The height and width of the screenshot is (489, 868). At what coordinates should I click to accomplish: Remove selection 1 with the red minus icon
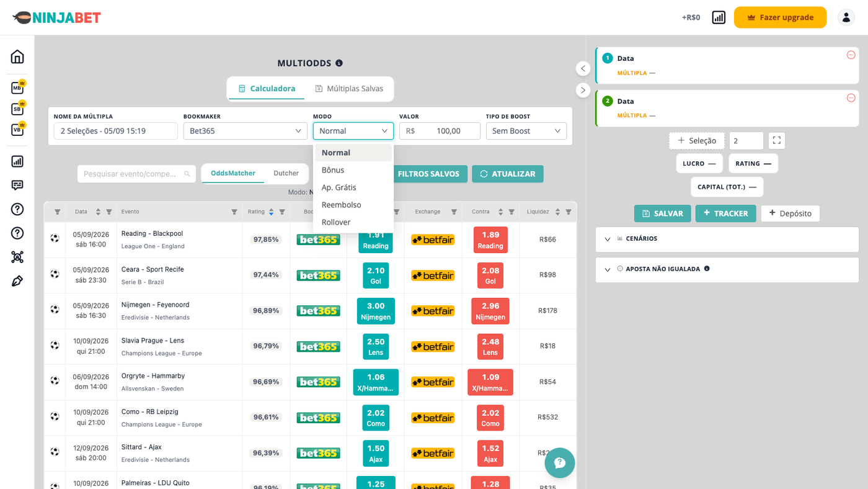click(851, 55)
